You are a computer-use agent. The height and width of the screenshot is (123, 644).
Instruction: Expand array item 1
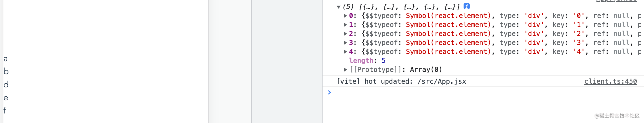pos(345,25)
